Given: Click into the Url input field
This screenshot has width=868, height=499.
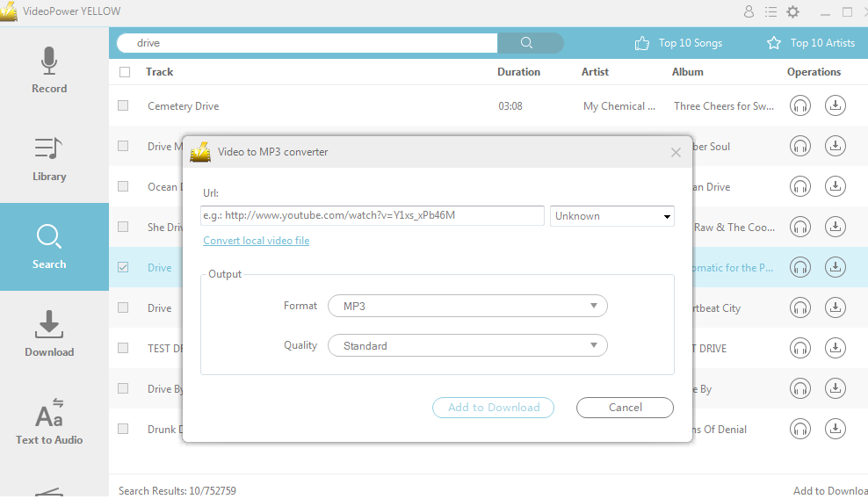Looking at the screenshot, I should coord(372,215).
